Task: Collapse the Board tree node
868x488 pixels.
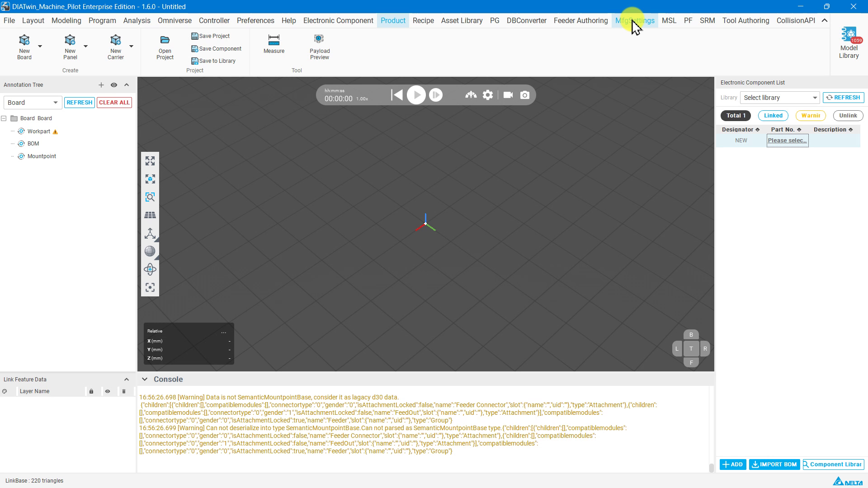Action: 4,118
